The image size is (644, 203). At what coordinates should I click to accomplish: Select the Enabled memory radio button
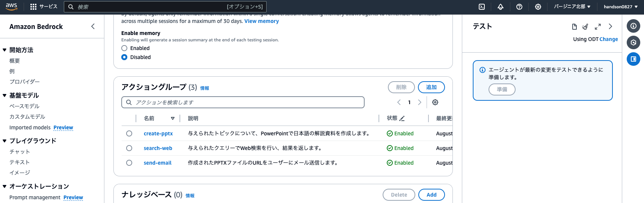tap(124, 48)
